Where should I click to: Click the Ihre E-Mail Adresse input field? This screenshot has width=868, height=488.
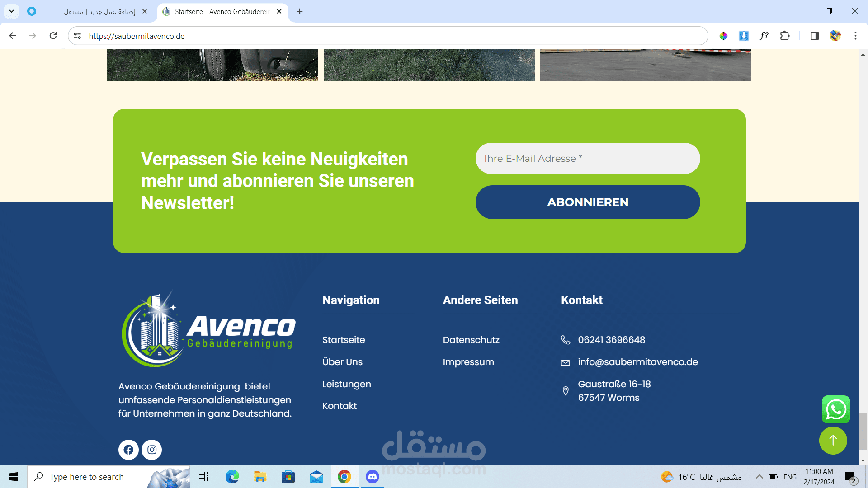587,159
